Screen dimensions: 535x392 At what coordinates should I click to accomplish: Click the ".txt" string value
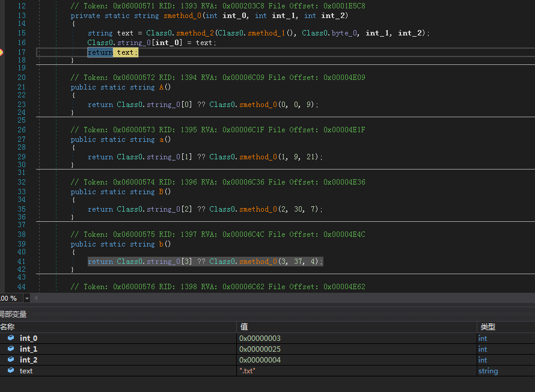pos(248,371)
